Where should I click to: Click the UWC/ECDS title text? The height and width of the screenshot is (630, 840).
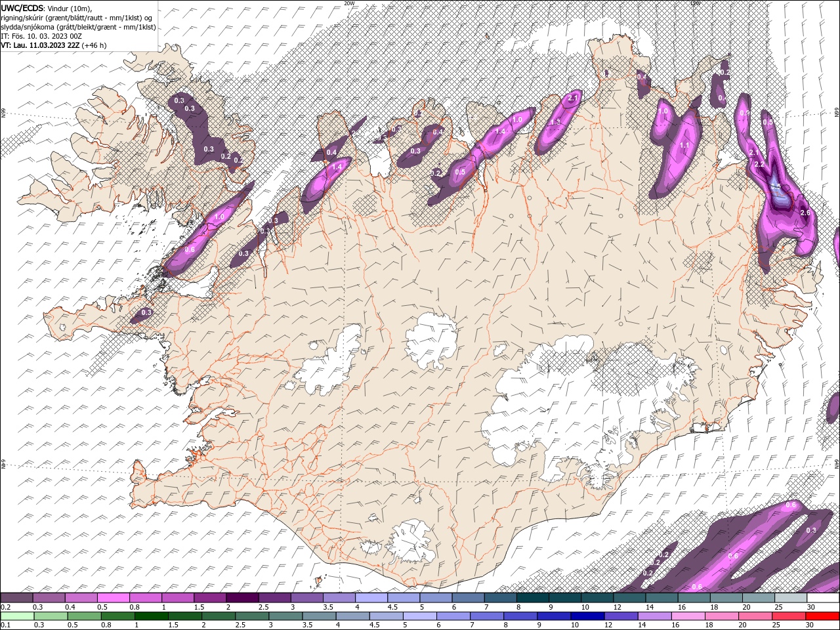pyautogui.click(x=23, y=7)
